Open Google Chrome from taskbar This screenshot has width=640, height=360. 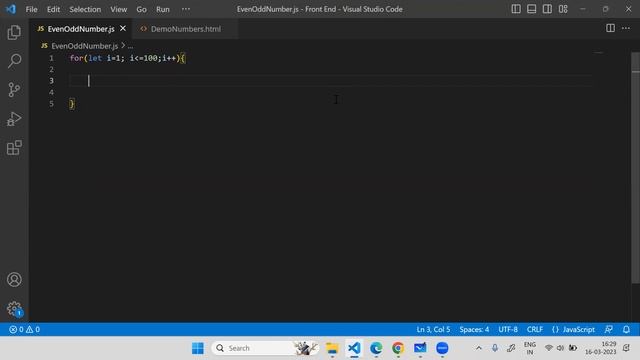click(398, 348)
